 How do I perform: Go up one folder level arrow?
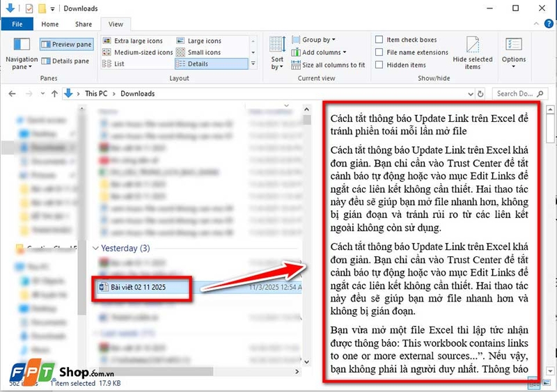(54, 94)
